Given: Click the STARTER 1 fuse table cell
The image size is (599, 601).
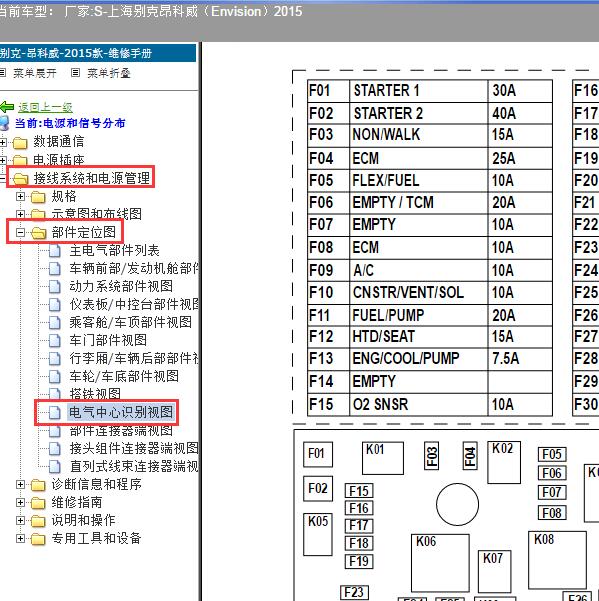Looking at the screenshot, I should click(418, 91).
